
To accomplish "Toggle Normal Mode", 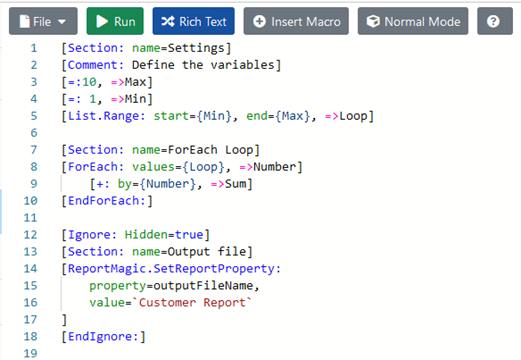I will pyautogui.click(x=413, y=21).
